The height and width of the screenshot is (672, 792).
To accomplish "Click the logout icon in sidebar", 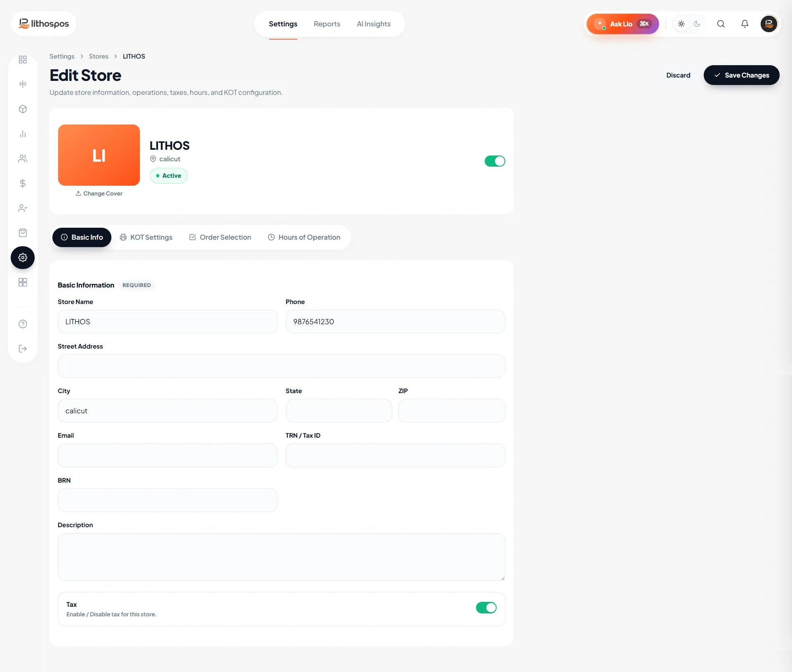I will [23, 349].
